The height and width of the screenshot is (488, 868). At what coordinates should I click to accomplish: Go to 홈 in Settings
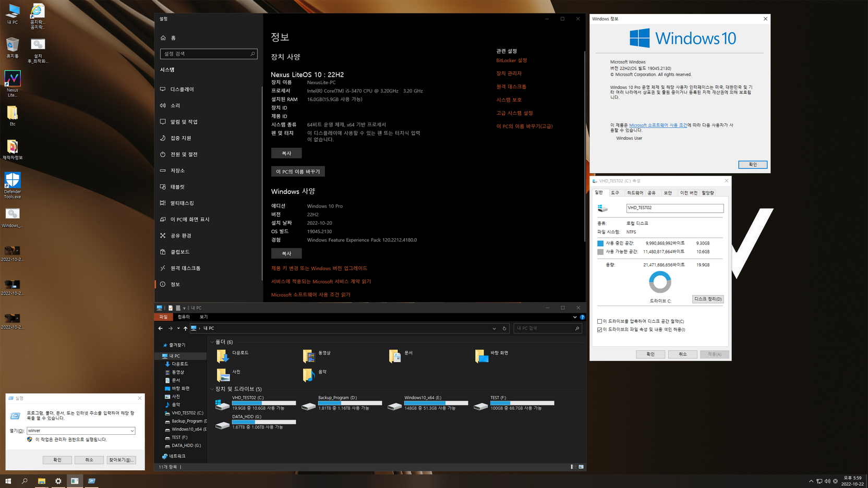point(209,38)
